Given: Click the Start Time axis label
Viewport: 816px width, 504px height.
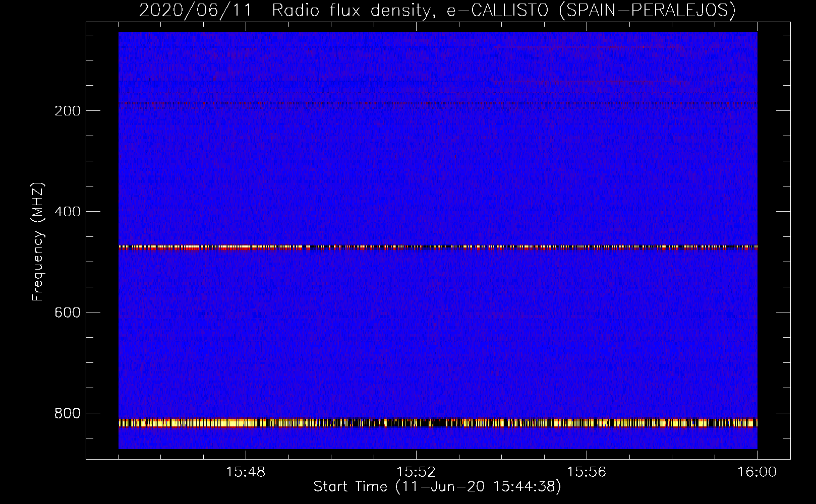Looking at the screenshot, I should pos(437,487).
